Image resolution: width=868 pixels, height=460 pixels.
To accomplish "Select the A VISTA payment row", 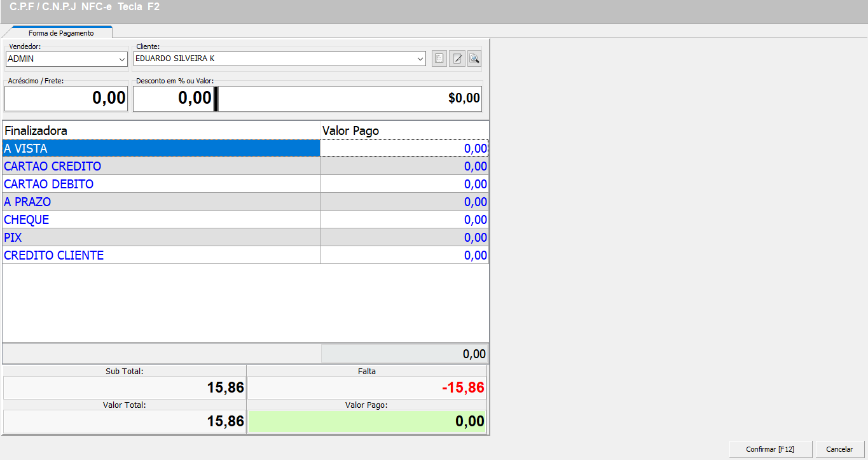I will click(161, 148).
